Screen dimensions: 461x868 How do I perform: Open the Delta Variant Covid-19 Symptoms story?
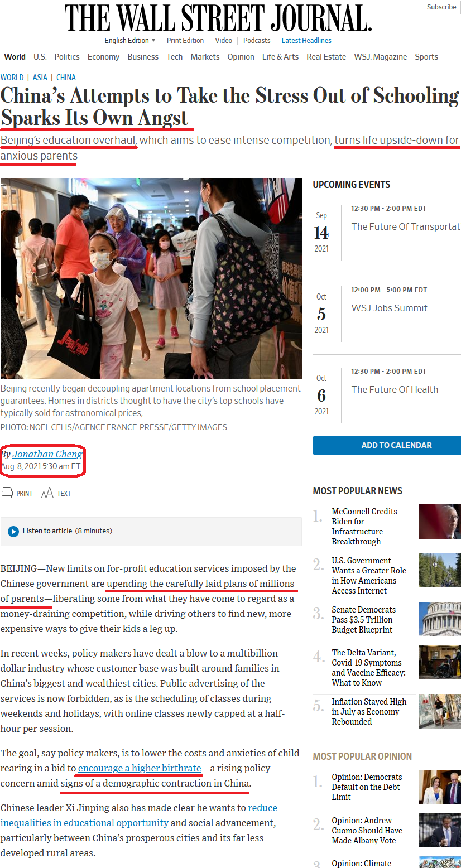click(368, 668)
